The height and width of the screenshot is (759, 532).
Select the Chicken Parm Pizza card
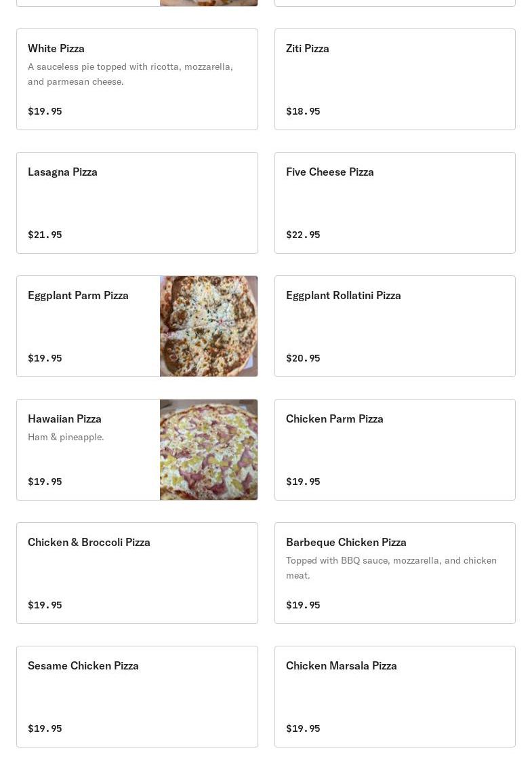[x=394, y=450]
